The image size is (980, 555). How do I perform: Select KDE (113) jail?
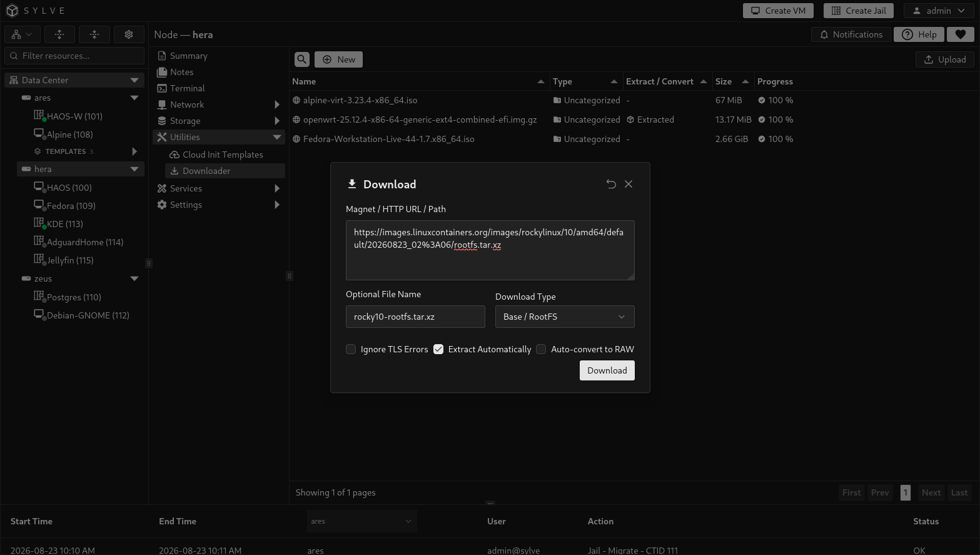pos(64,224)
